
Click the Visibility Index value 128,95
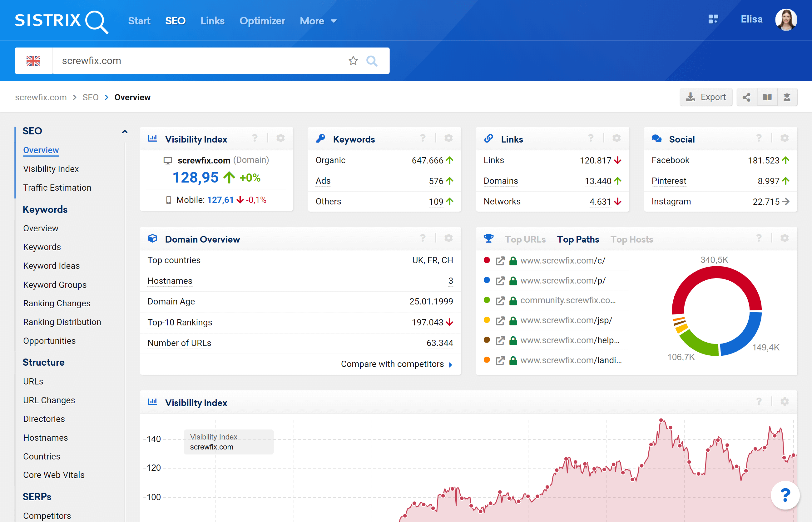tap(196, 178)
